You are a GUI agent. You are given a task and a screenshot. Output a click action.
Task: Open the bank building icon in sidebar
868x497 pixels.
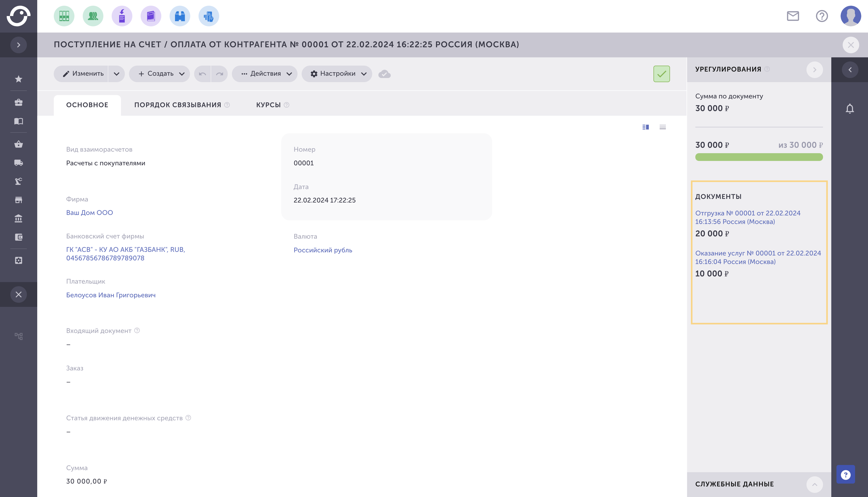click(18, 219)
